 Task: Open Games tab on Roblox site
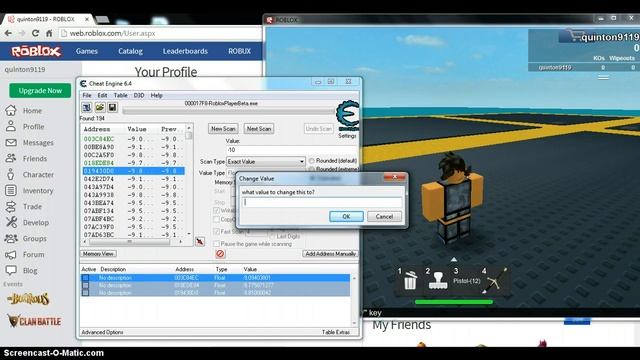point(87,51)
